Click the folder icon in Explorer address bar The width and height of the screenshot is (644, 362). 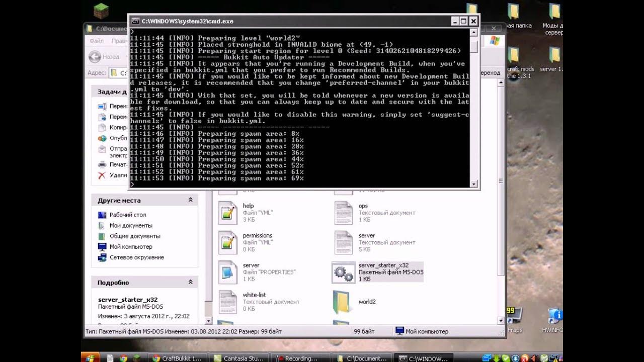(x=114, y=73)
